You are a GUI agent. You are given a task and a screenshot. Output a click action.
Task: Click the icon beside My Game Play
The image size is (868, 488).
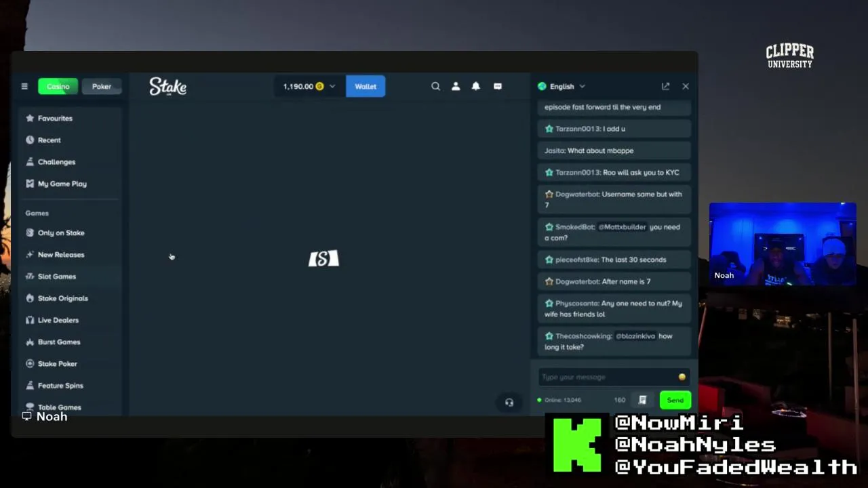30,184
